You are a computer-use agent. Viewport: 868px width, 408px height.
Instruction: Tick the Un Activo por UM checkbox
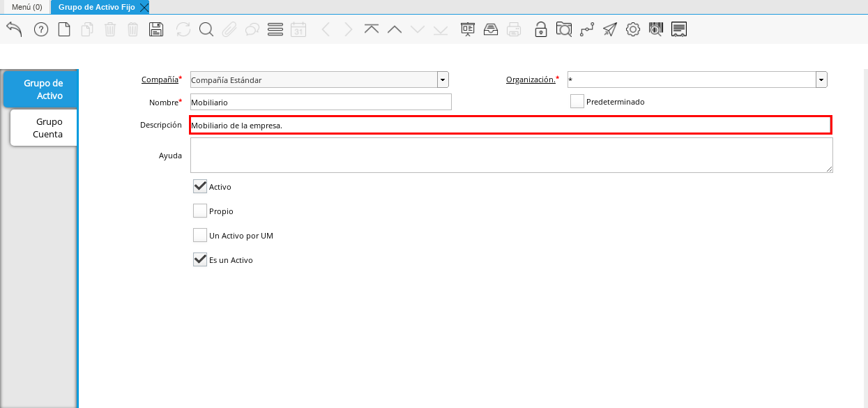tap(200, 236)
